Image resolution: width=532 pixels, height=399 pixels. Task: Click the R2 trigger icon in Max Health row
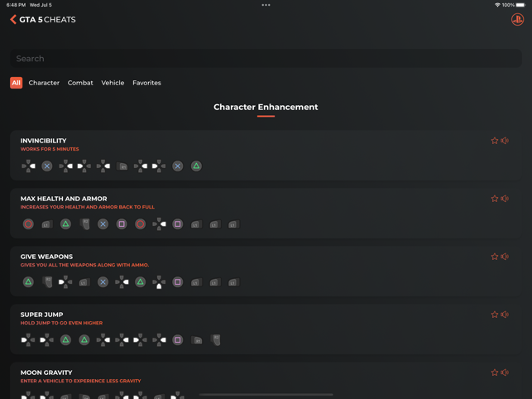(84, 224)
